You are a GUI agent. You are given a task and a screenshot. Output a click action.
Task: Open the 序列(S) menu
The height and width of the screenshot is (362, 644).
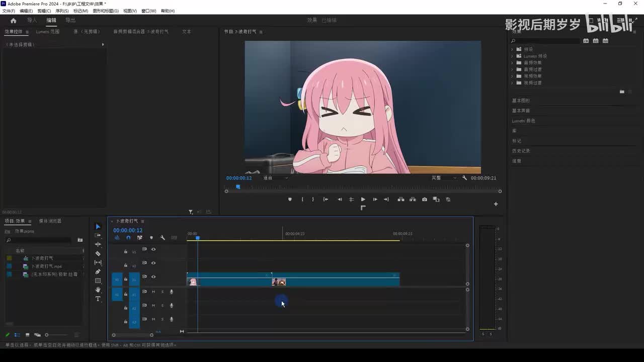(62, 11)
